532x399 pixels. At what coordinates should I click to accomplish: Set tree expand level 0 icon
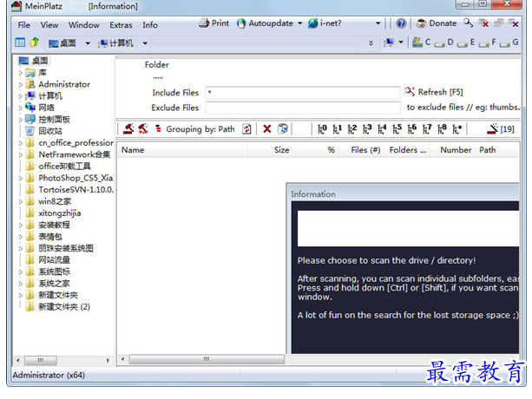tap(322, 129)
